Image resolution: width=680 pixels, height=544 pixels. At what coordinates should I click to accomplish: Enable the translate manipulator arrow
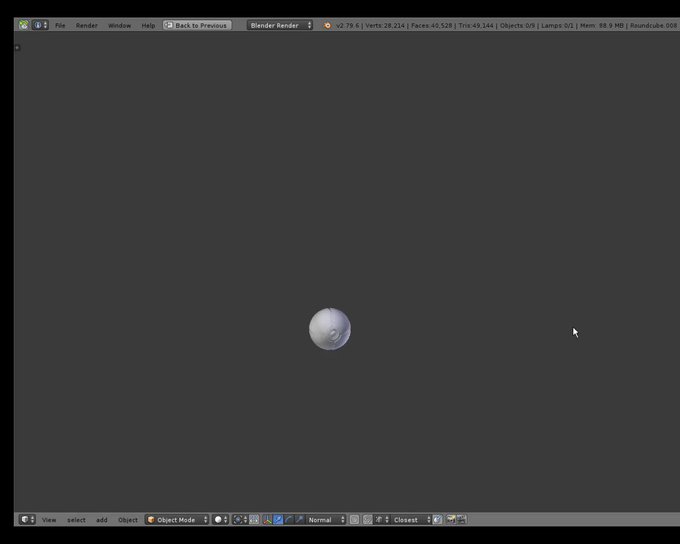pos(278,520)
